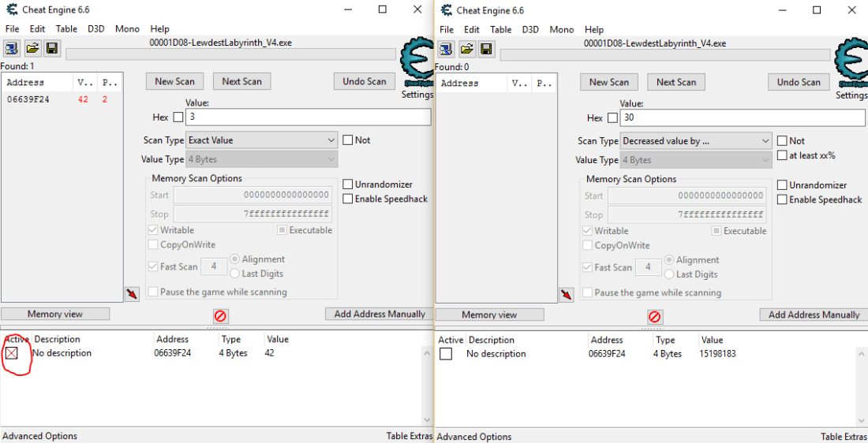Screen dimensions: 868x443
Task: Enable Speedhack checkbox in left window
Action: point(348,199)
